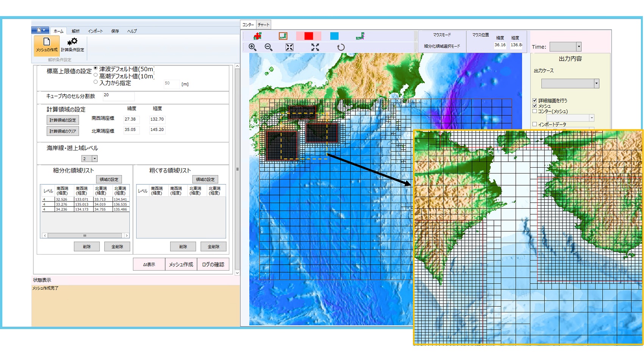644x362 pixels.
Task: Click the zoom in magnifier icon
Action: click(252, 47)
